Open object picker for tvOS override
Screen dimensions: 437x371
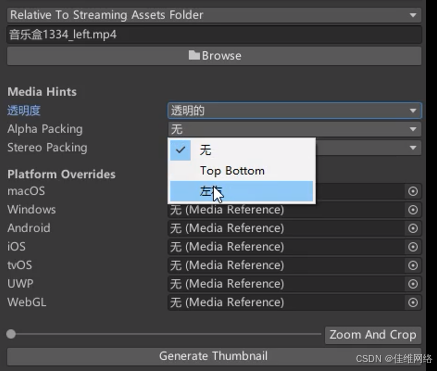pyautogui.click(x=413, y=265)
